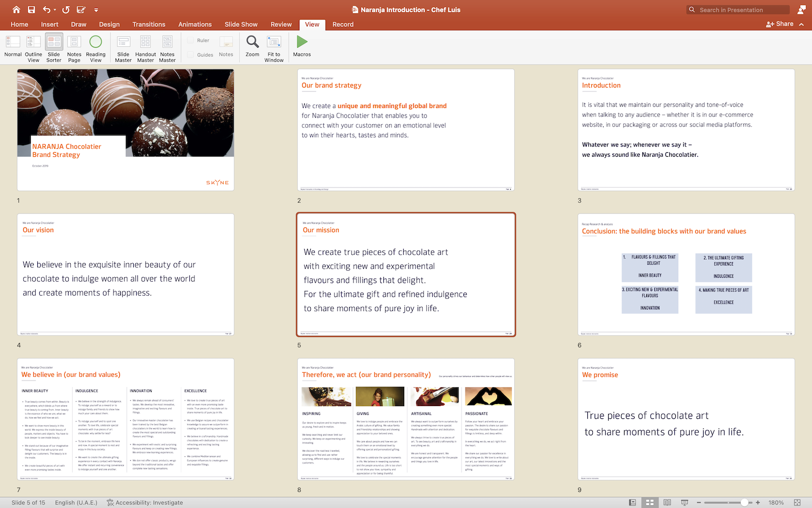Select slide 9 We promise
Viewport: 812px width, 508px height.
coord(686,419)
